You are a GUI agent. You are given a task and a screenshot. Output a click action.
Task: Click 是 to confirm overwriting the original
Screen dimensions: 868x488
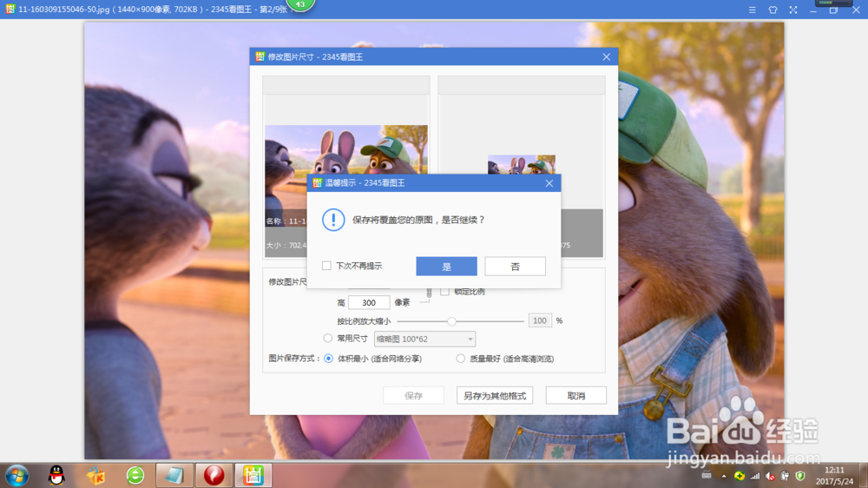pos(446,267)
